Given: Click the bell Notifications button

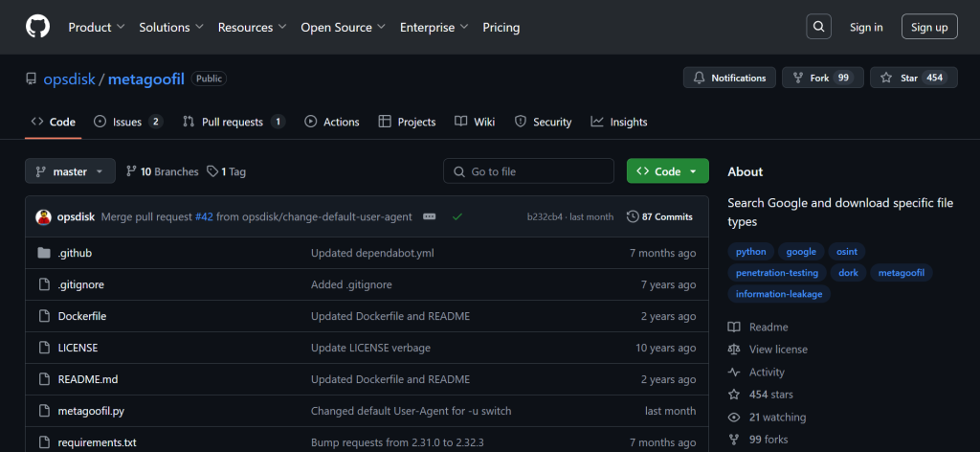Looking at the screenshot, I should (729, 79).
